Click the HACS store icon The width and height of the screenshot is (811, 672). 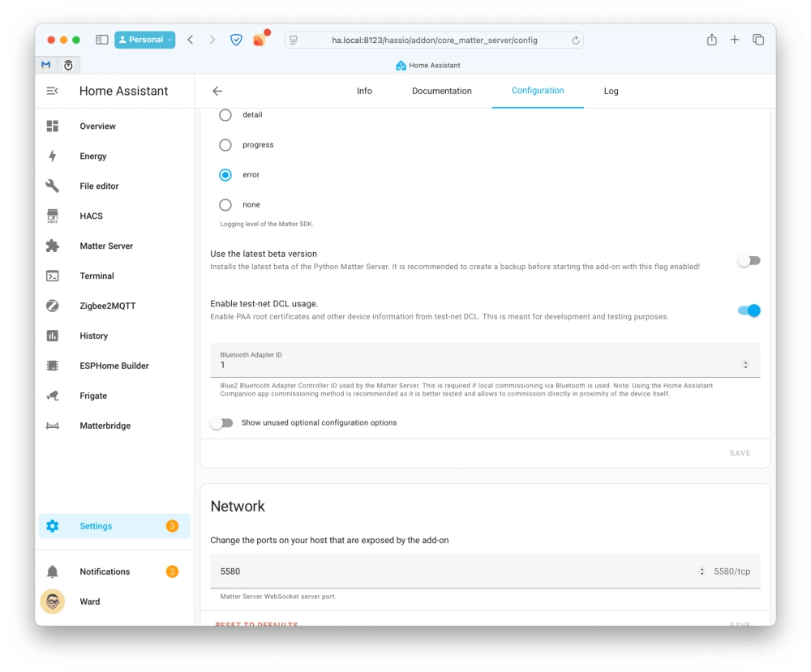(53, 216)
